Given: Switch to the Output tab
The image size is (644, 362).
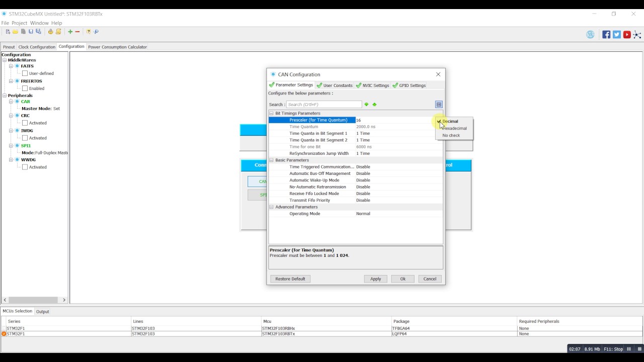Looking at the screenshot, I should 43,312.
